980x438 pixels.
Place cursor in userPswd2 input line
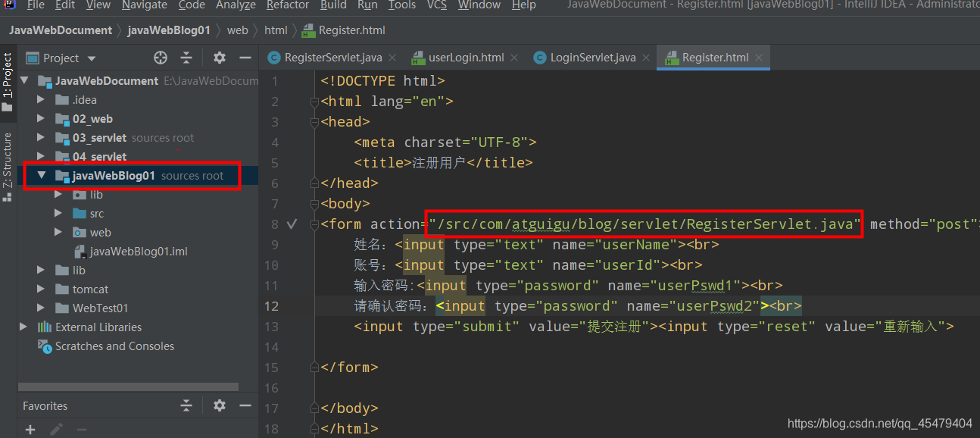578,306
